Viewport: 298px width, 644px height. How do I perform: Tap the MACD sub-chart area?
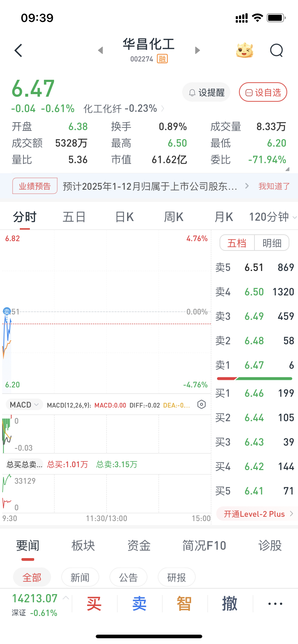(x=107, y=434)
